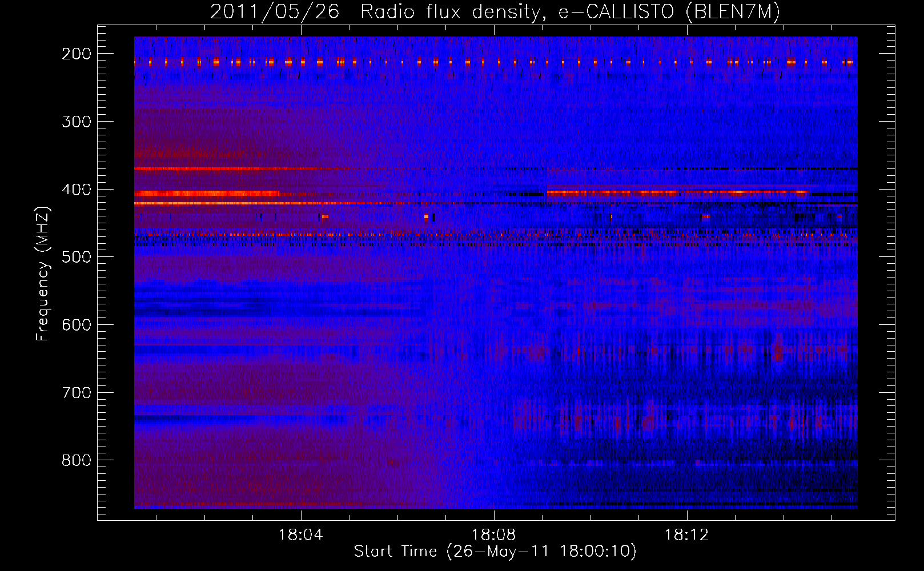Screen dimensions: 924x571
Task: Click the 400 frequency tick label
Action: [x=76, y=190]
